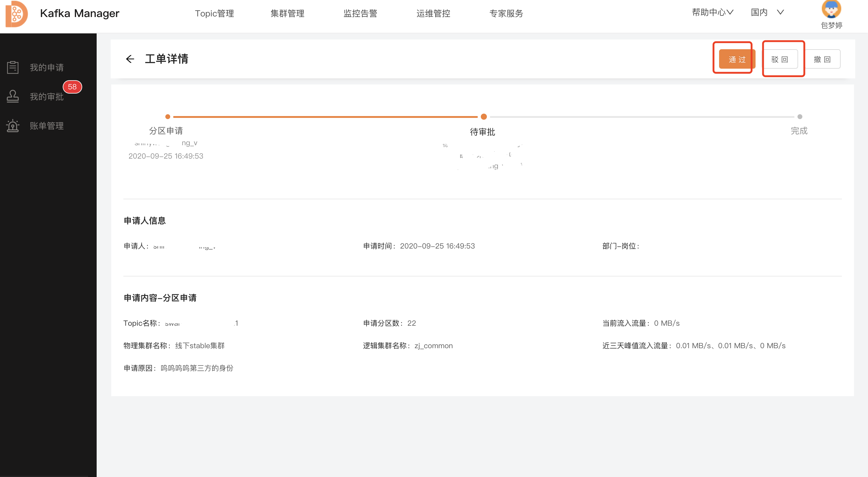Open the 专家服务 menu
Viewport: 868px width, 477px height.
[x=506, y=13]
